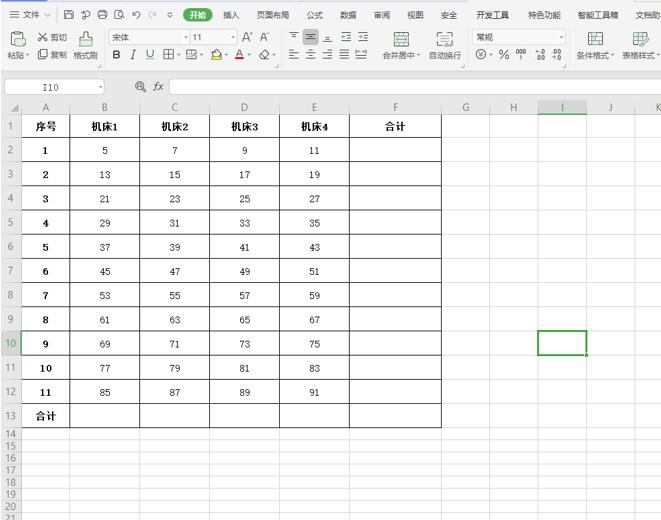Expand the customize quick access toolbar arrow

[x=170, y=15]
